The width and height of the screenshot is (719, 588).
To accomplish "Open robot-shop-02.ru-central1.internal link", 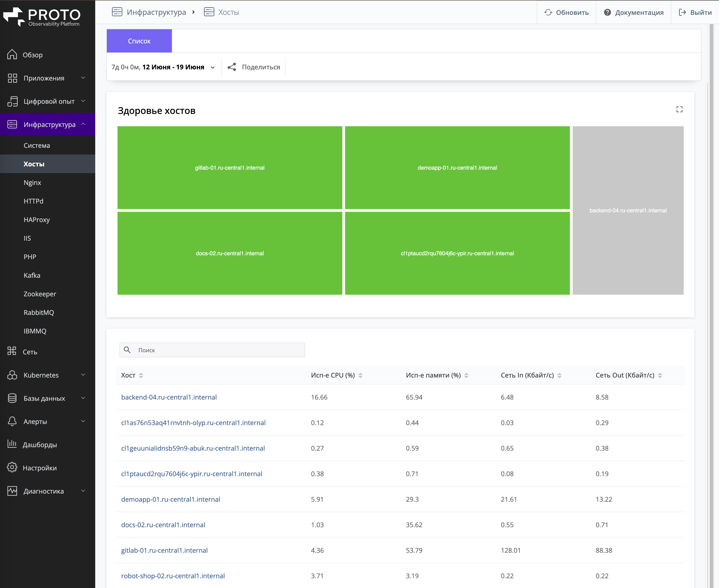I will [x=173, y=576].
